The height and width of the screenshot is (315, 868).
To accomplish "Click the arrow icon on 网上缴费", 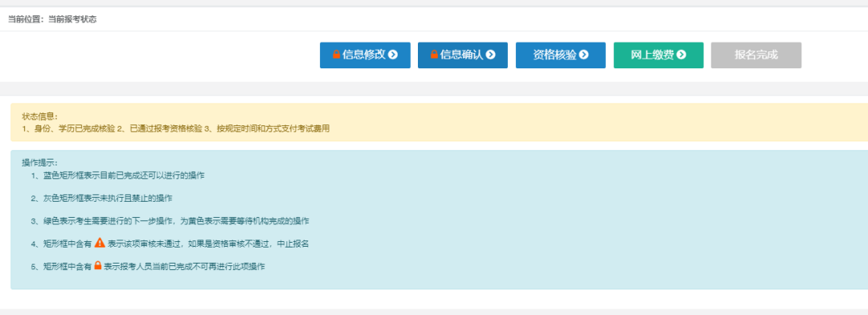I will coord(682,55).
